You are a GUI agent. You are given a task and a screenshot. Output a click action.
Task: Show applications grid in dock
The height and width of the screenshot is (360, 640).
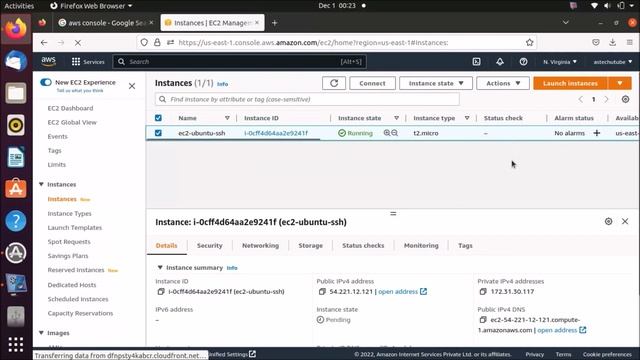[x=16, y=344]
